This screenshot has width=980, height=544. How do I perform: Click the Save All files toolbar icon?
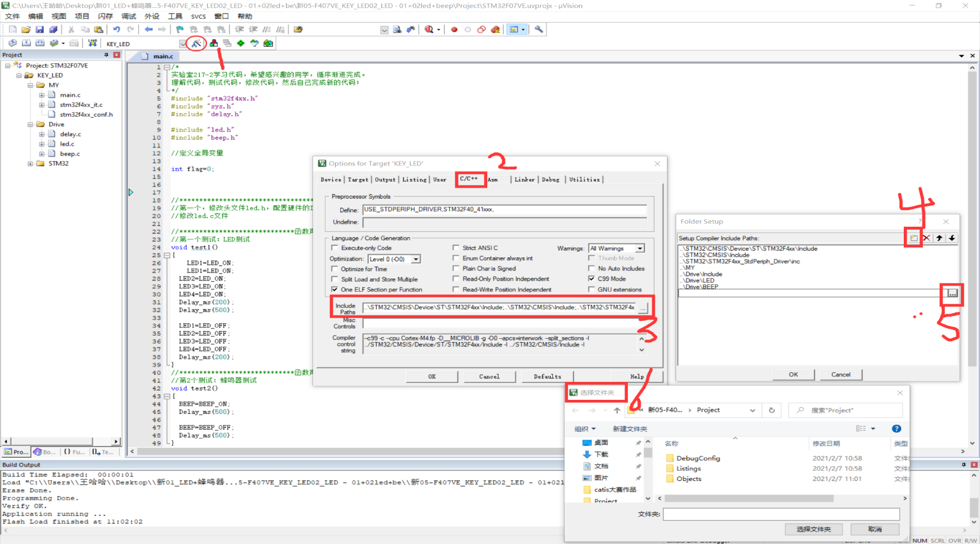(x=53, y=29)
